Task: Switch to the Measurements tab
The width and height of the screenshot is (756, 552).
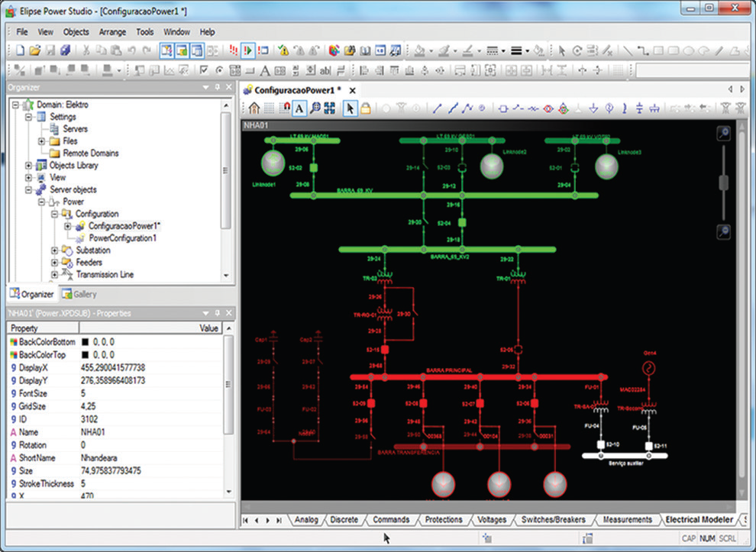Action: (627, 520)
